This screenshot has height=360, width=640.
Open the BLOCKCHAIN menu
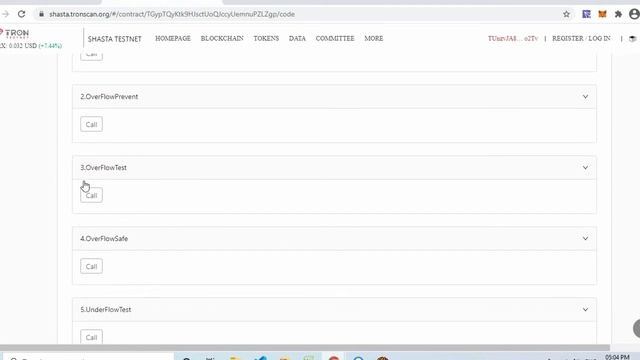[222, 38]
